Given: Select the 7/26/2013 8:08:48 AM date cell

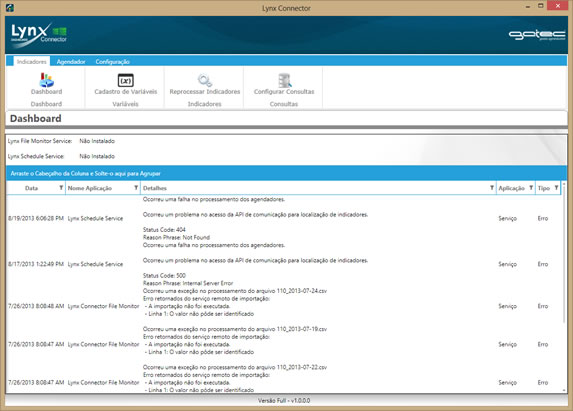Looking at the screenshot, I should click(x=36, y=306).
